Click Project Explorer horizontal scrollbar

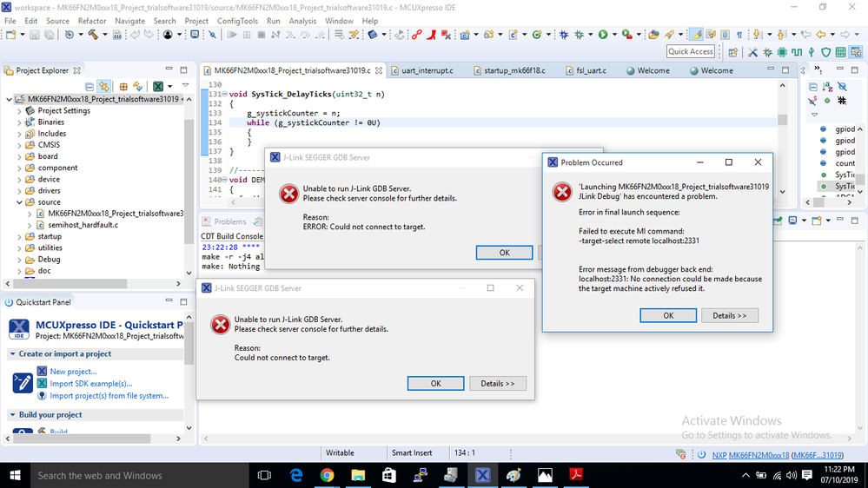(70, 283)
